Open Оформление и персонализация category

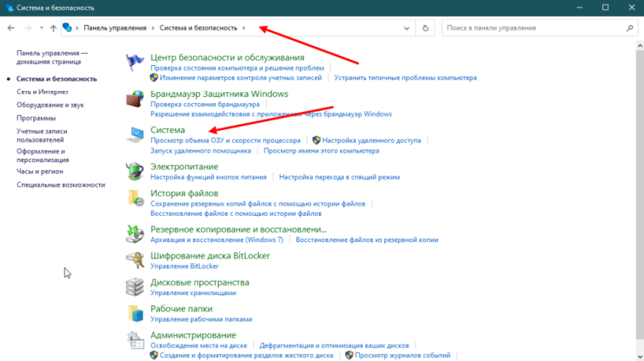42,155
